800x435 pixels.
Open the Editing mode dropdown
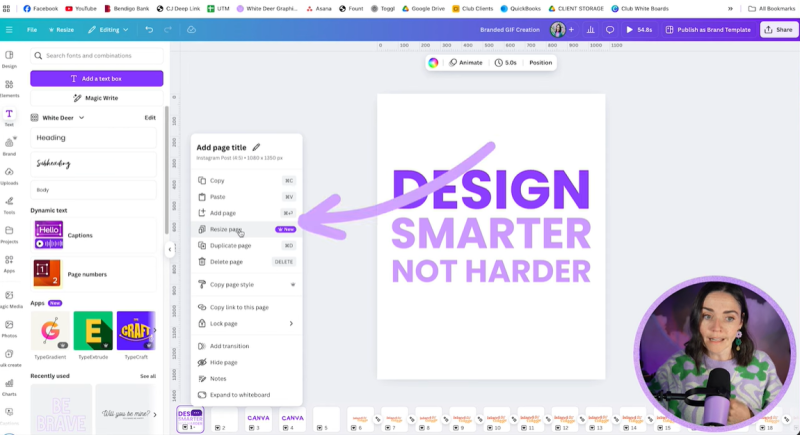point(108,30)
